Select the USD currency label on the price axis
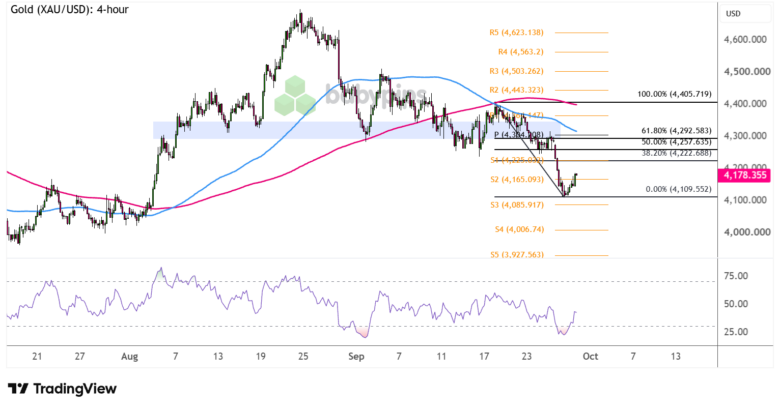The height and width of the screenshot is (409, 780). [x=733, y=13]
